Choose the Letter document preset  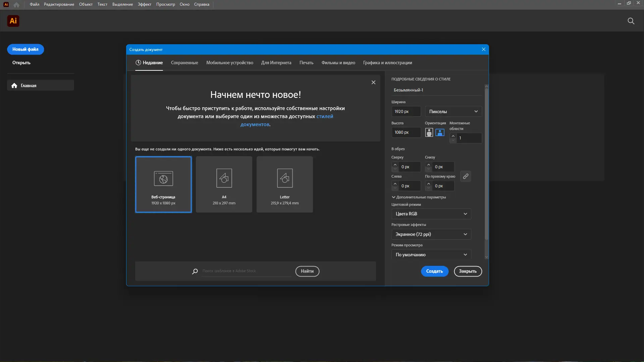(285, 184)
